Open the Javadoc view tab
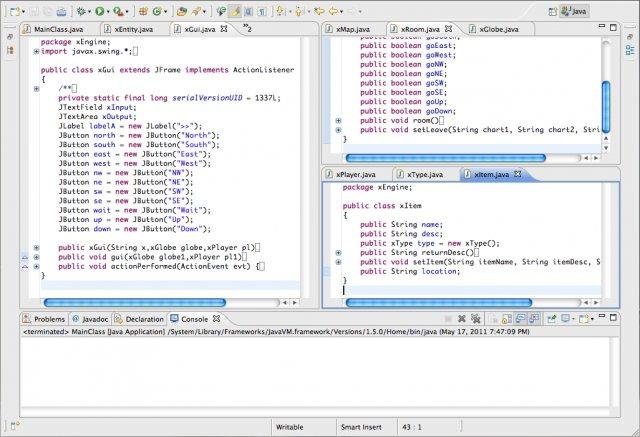Screen dimensions: 640x437 click(90, 319)
